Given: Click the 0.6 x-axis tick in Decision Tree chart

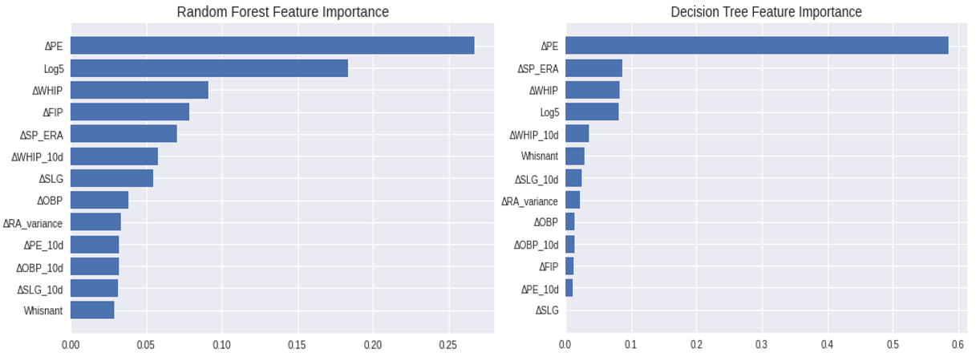Looking at the screenshot, I should pyautogui.click(x=958, y=344).
